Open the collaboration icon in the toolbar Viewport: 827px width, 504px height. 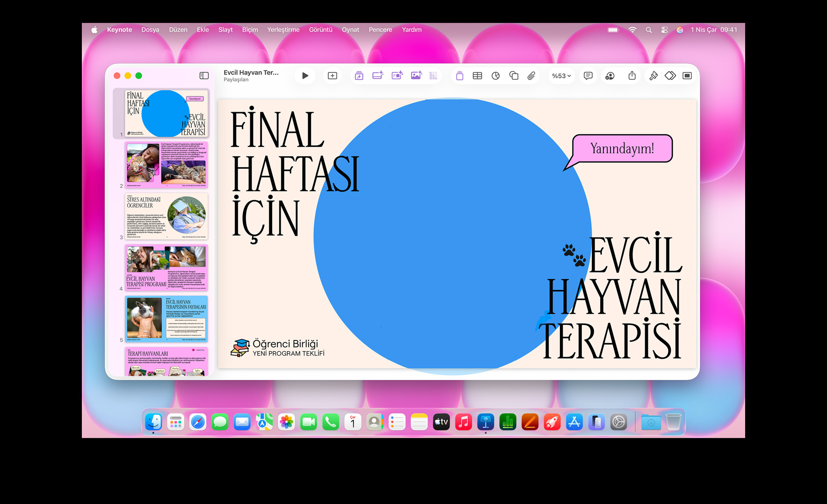coord(610,76)
